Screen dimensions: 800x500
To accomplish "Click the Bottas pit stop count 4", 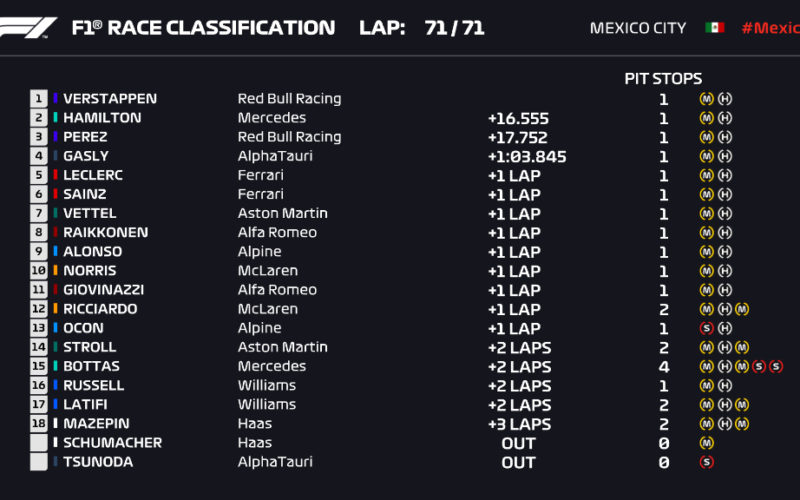I will (664, 367).
